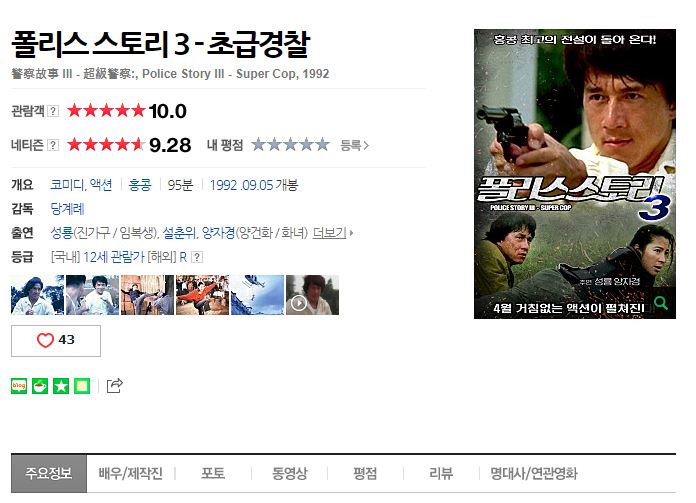The height and width of the screenshot is (503, 696).
Task: Click the light green memo share icon
Action: point(82,386)
